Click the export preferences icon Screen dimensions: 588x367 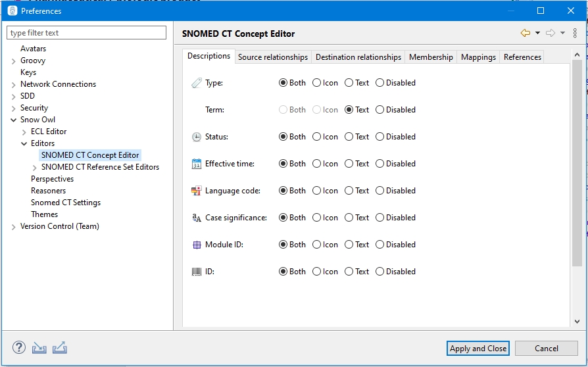coord(59,348)
